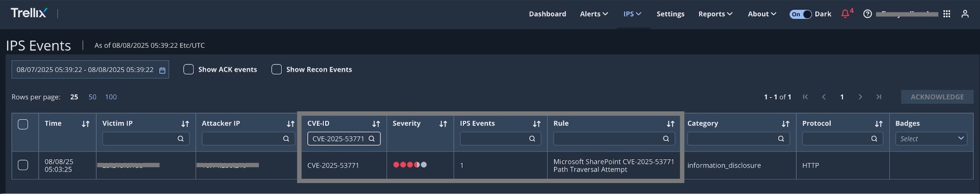Focus the Victim IP filter field
The image size is (980, 194).
[146, 139]
